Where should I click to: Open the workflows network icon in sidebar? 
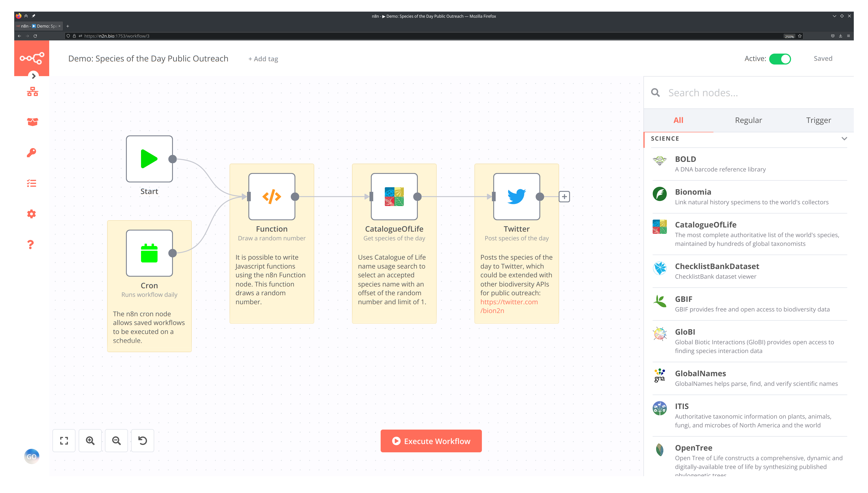(33, 91)
